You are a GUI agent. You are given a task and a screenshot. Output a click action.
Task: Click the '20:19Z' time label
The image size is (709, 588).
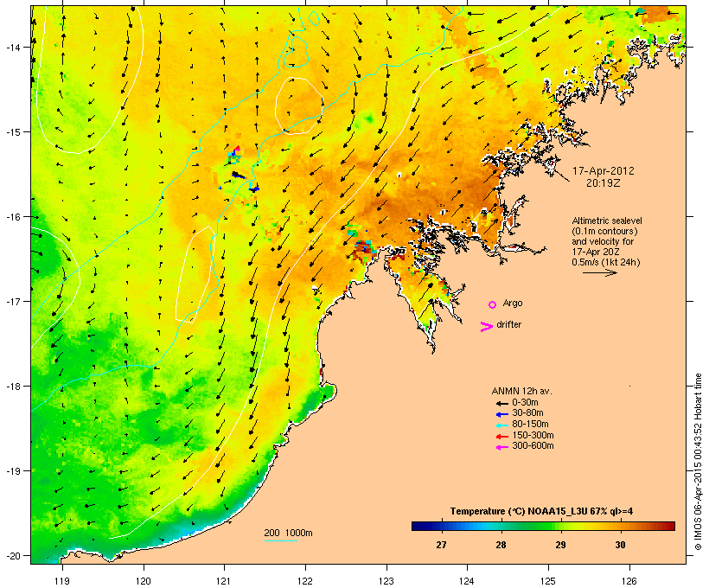[604, 183]
